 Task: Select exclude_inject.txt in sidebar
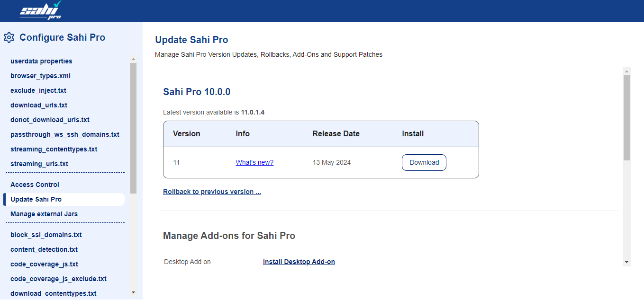click(38, 90)
